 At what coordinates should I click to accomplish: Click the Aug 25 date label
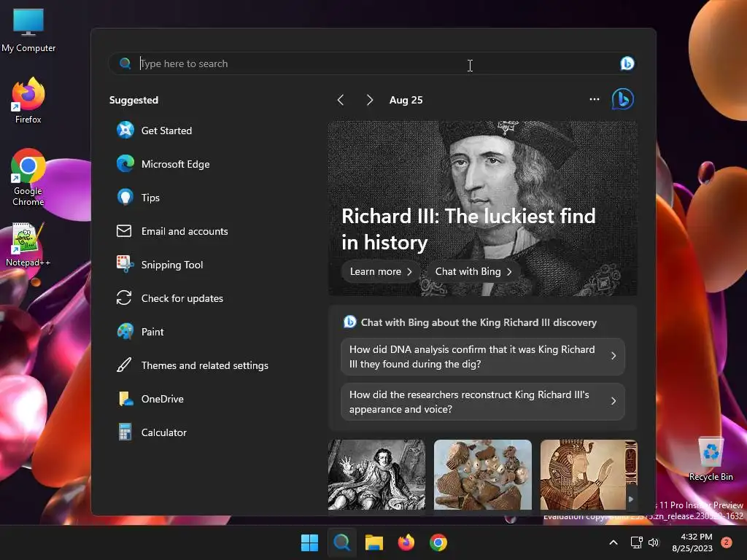tap(406, 100)
